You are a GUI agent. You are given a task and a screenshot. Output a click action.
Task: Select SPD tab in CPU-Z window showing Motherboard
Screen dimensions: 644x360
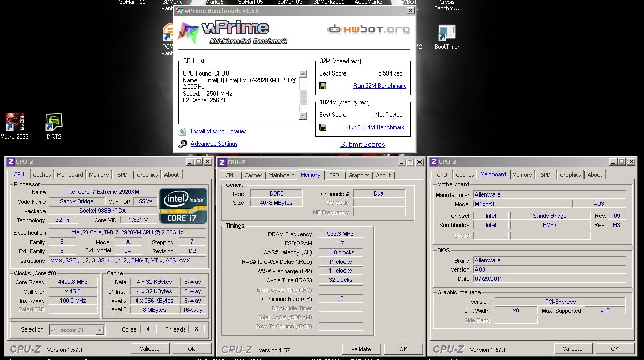(x=546, y=175)
